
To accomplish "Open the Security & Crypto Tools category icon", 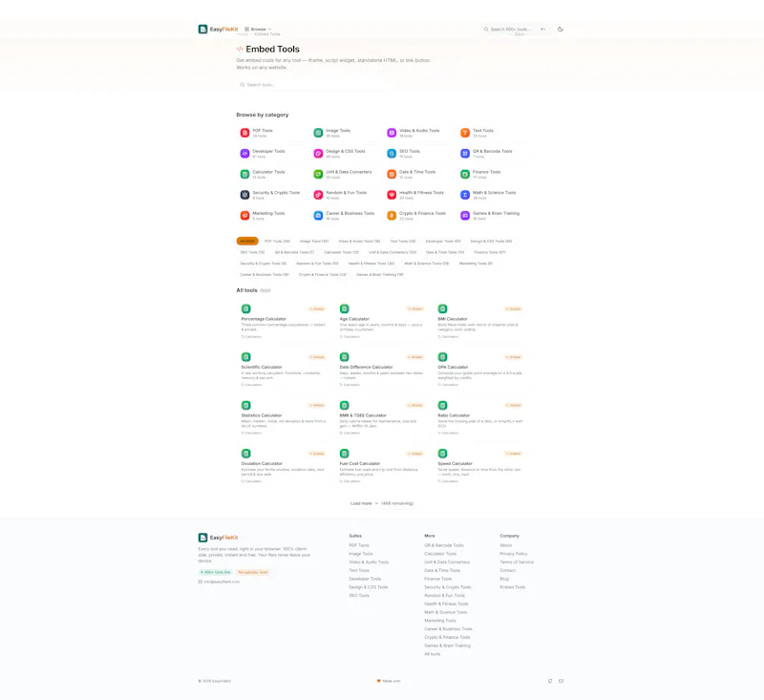I will coord(244,195).
